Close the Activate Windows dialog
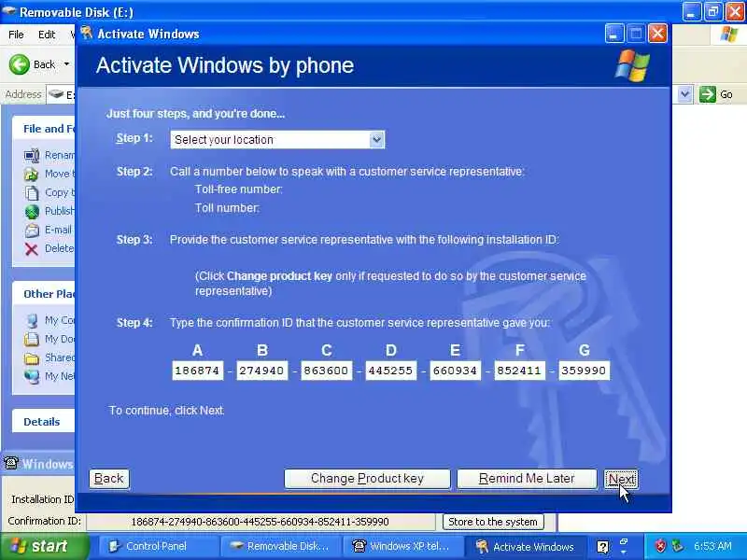This screenshot has height=560, width=747. tap(658, 34)
